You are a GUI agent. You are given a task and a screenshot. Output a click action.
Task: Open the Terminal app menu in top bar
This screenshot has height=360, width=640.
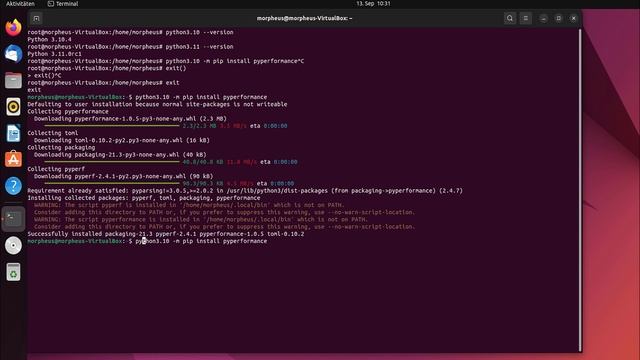coord(63,4)
